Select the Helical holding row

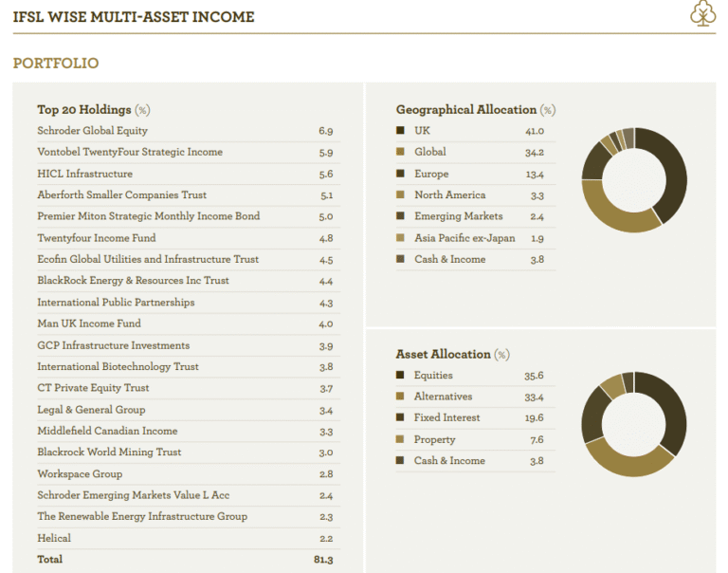(189, 538)
